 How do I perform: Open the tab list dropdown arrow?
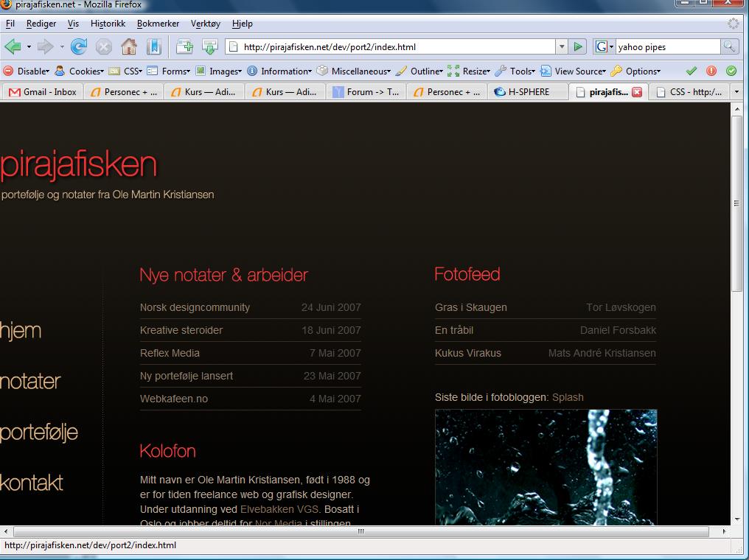[736, 91]
